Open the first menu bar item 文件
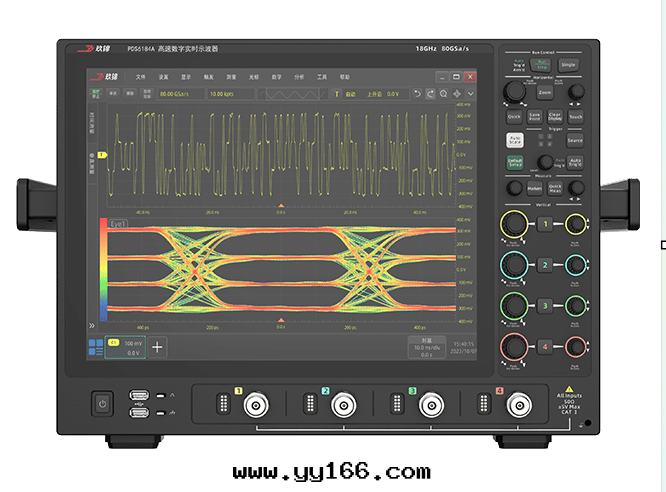Screen dimensions: 666x492 tap(141, 77)
